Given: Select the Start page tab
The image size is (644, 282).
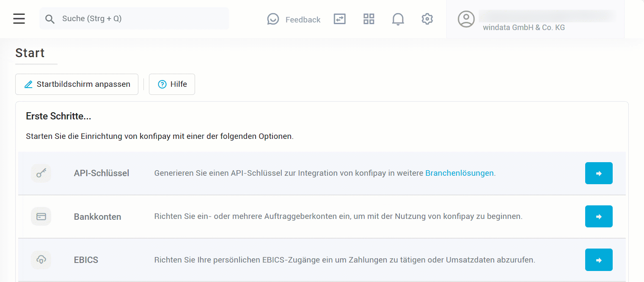Looking at the screenshot, I should [x=30, y=53].
